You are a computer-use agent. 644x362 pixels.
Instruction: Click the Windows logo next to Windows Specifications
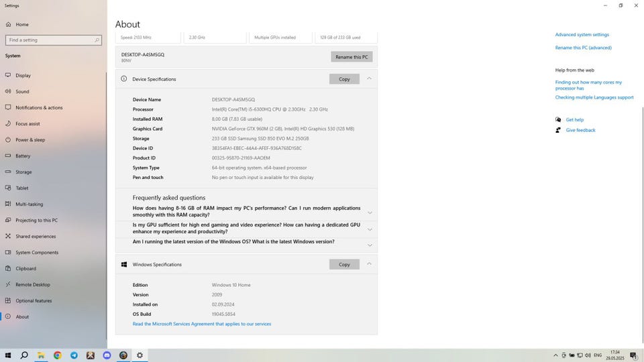tap(123, 264)
